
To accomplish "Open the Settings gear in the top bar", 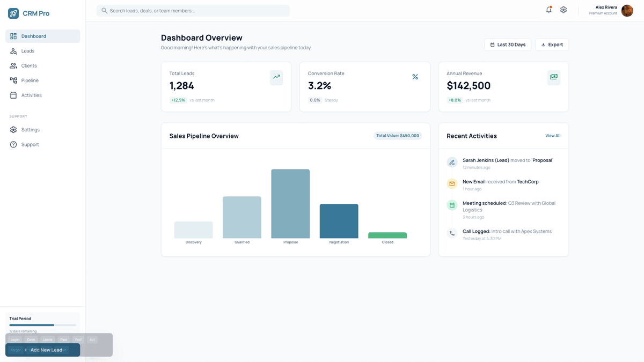I will coord(563,10).
